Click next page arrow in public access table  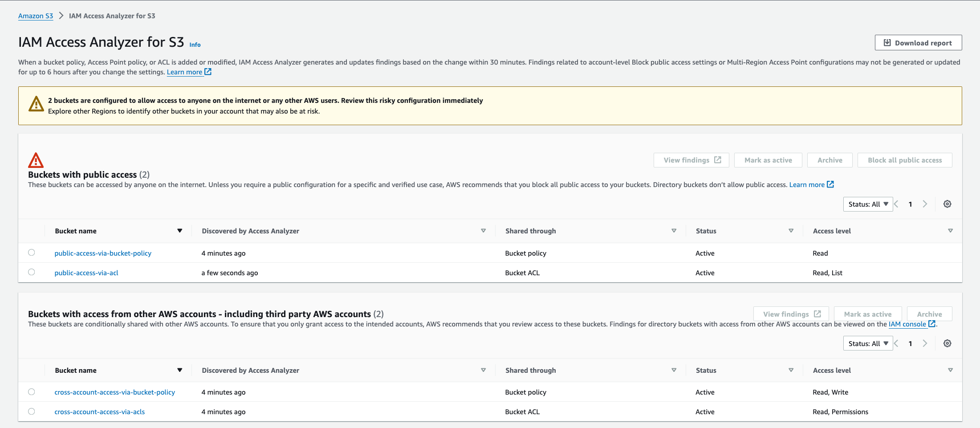(x=925, y=204)
